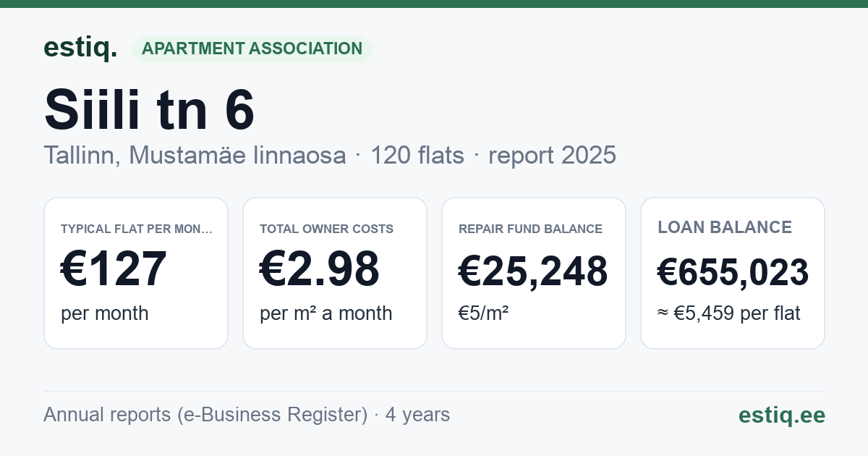This screenshot has width=868, height=456.
Task: Click the €2.98 value
Action: coord(319,269)
